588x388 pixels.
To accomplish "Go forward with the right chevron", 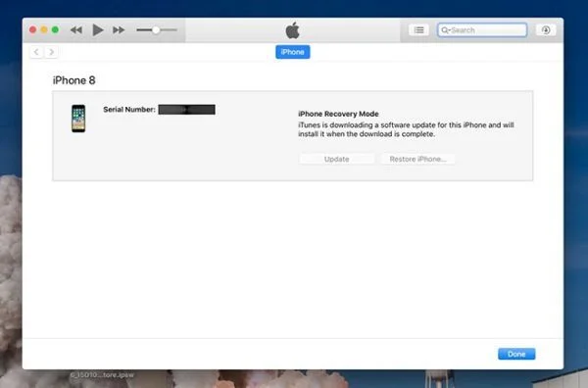I will [51, 52].
